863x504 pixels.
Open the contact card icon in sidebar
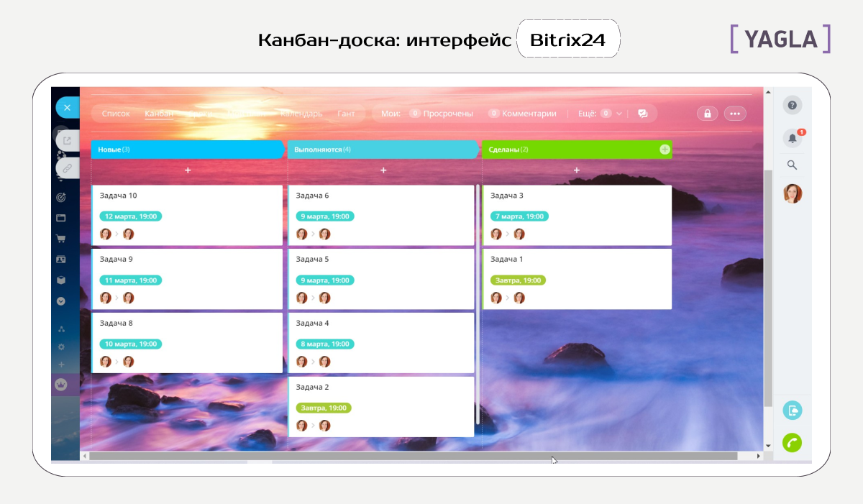pos(61,259)
